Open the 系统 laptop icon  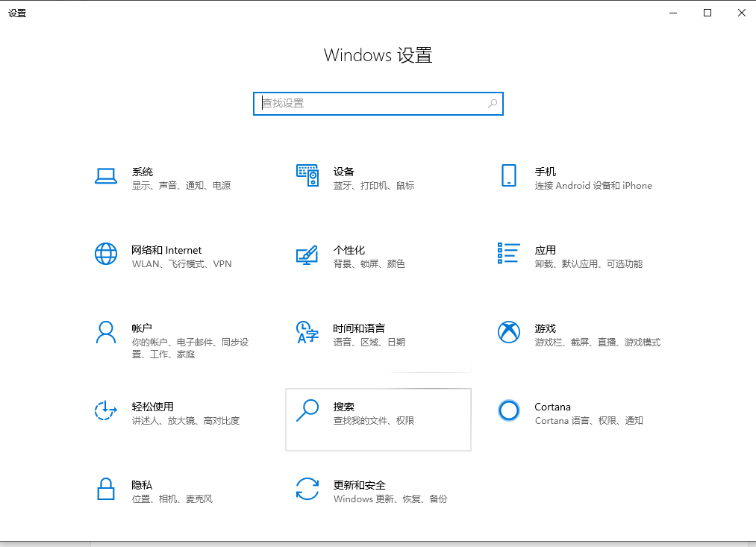tap(106, 176)
